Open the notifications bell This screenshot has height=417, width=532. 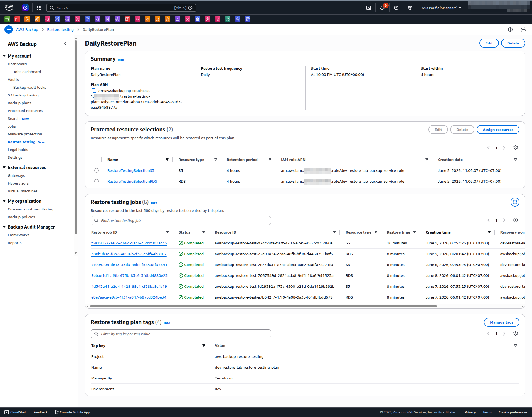pos(382,8)
